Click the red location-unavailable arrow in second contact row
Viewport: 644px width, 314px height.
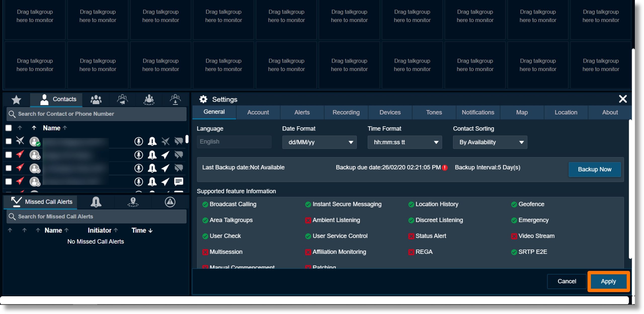(20, 154)
